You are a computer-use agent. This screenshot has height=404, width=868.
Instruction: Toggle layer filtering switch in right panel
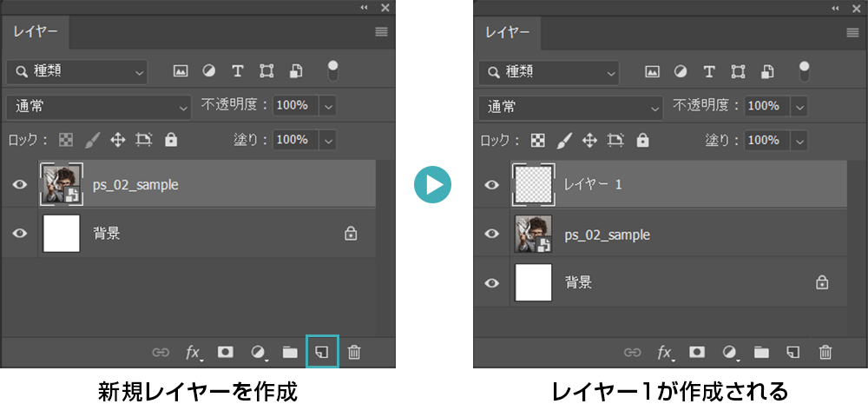[x=804, y=70]
